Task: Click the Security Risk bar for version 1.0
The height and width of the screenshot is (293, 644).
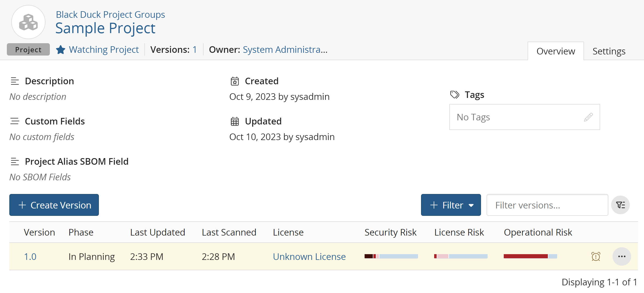Action: coord(391,256)
